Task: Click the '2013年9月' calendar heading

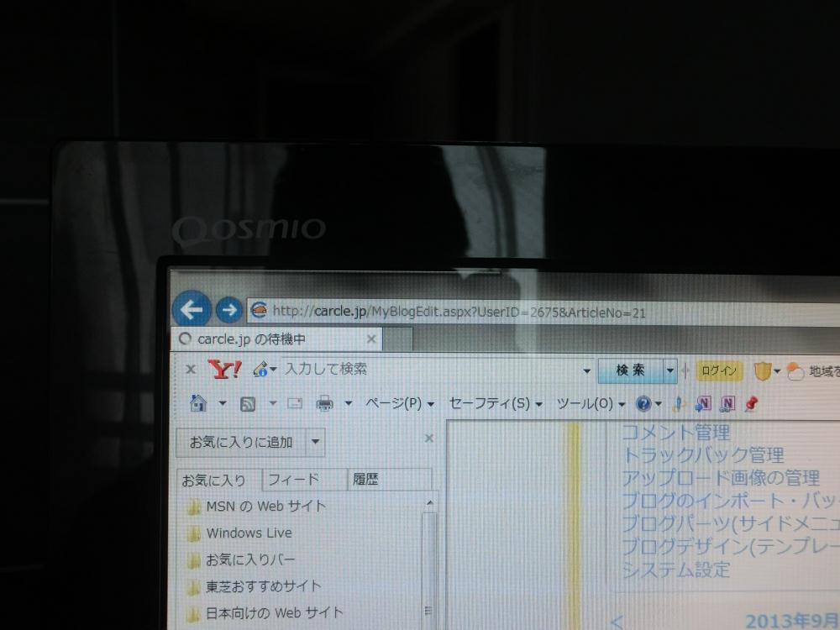Action: pos(792,621)
